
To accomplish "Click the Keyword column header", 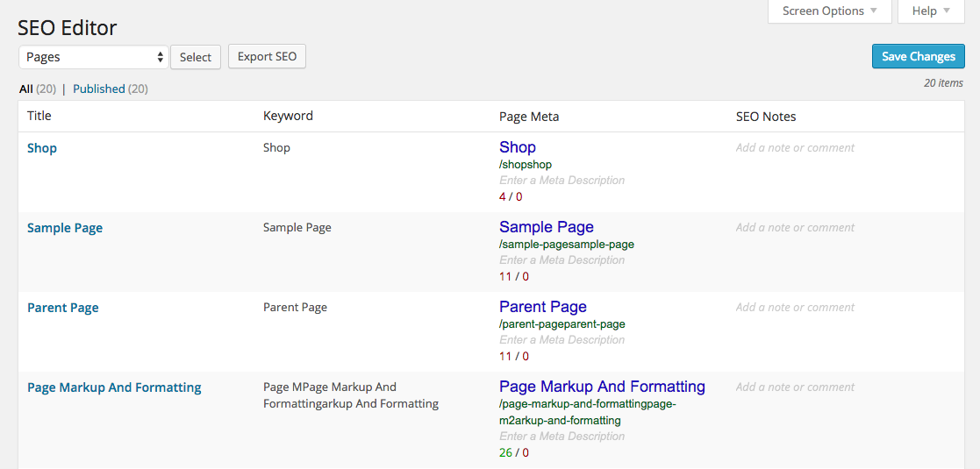I will click(288, 117).
